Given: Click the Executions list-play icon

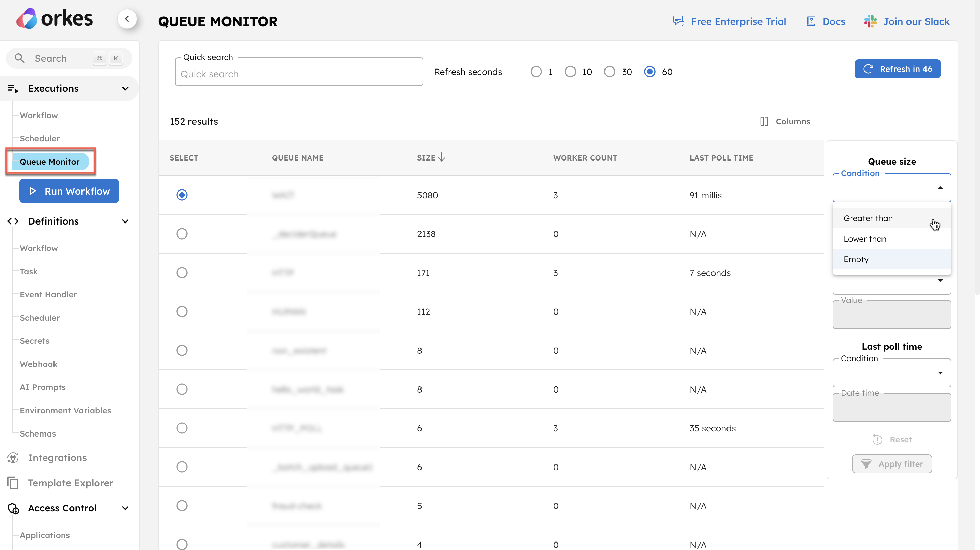Looking at the screenshot, I should (13, 88).
